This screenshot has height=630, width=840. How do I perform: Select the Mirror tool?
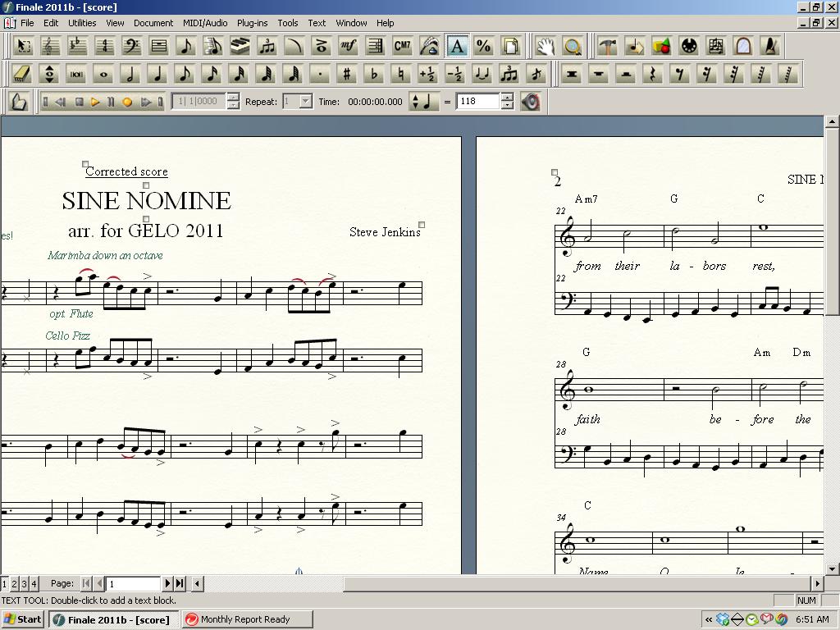point(743,46)
